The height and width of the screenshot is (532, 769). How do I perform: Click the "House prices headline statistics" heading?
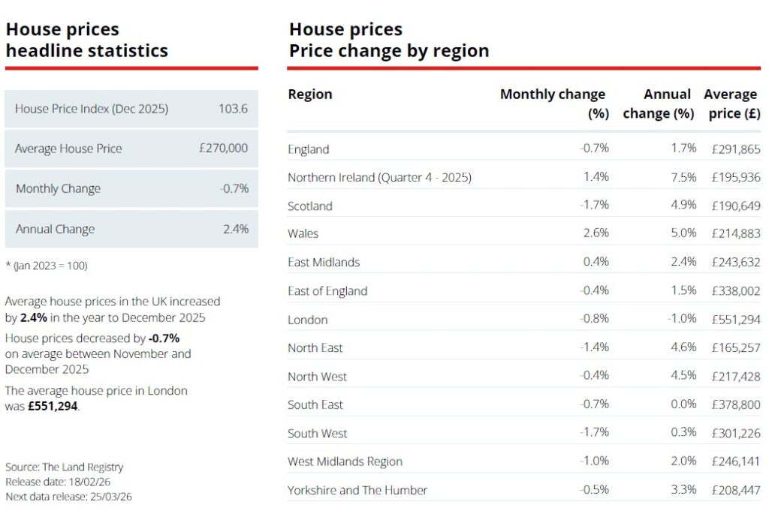[87, 41]
